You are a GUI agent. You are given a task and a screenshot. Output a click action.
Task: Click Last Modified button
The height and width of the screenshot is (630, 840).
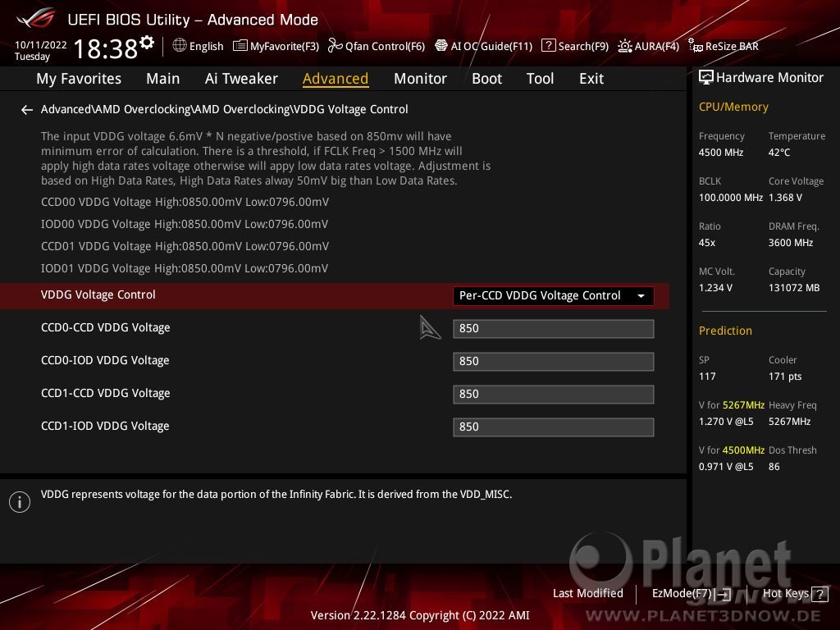[x=587, y=593]
